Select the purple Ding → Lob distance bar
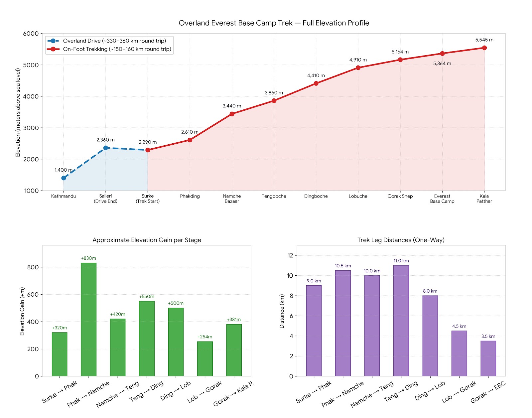The width and height of the screenshot is (532, 418). point(430,336)
